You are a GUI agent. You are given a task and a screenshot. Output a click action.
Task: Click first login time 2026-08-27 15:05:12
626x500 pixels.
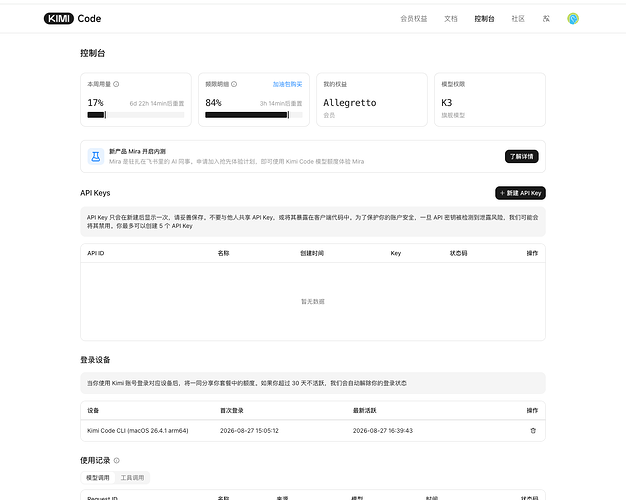(x=249, y=431)
